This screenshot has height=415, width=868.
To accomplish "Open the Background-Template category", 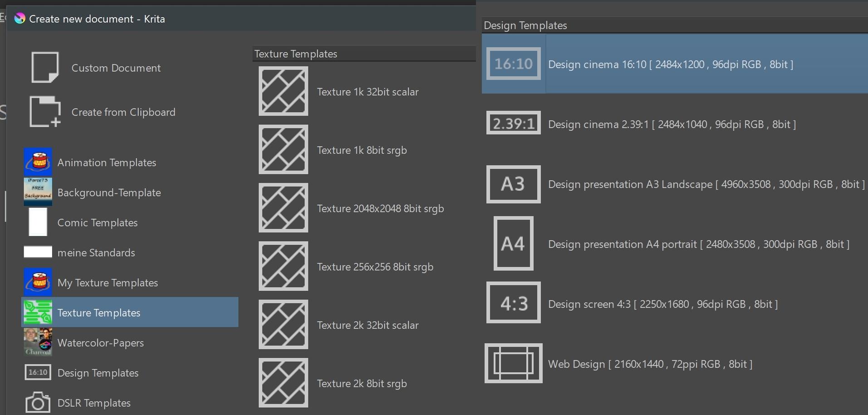I will (109, 193).
